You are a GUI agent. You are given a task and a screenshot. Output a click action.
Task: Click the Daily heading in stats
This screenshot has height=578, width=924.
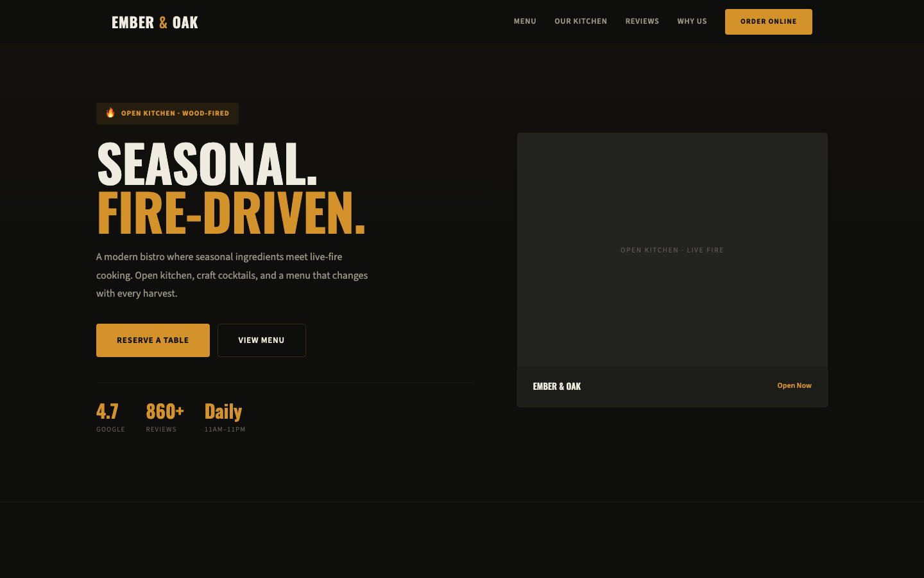223,411
